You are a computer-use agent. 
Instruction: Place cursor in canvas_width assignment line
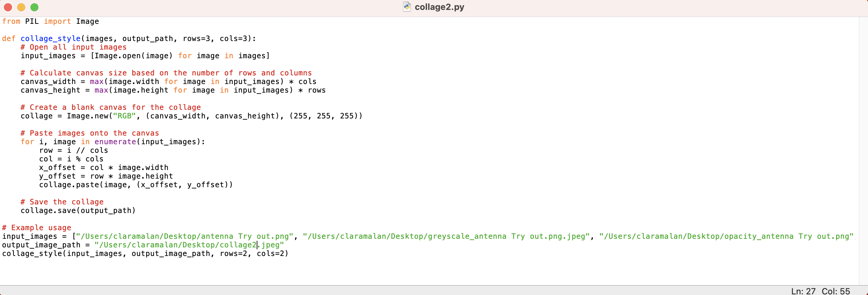(x=168, y=81)
